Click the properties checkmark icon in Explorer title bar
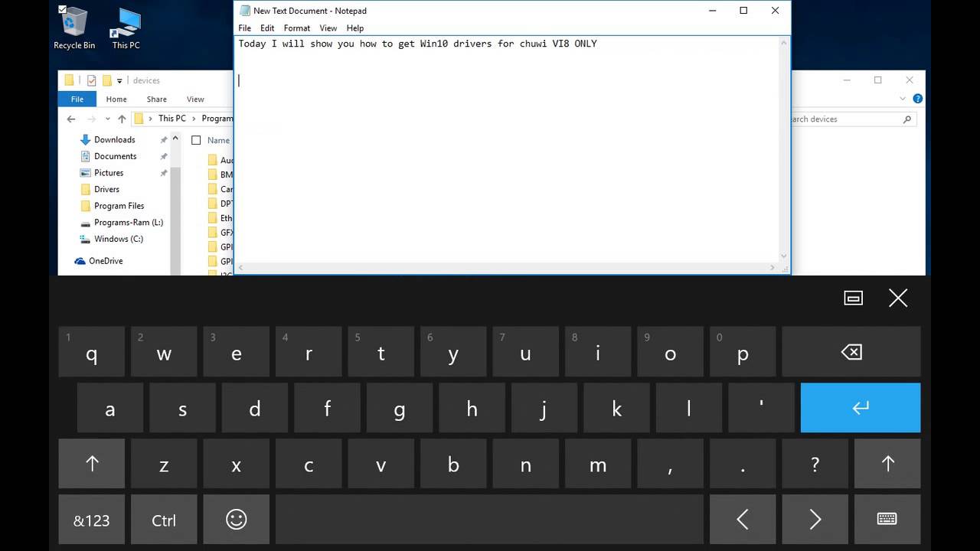 tap(91, 80)
